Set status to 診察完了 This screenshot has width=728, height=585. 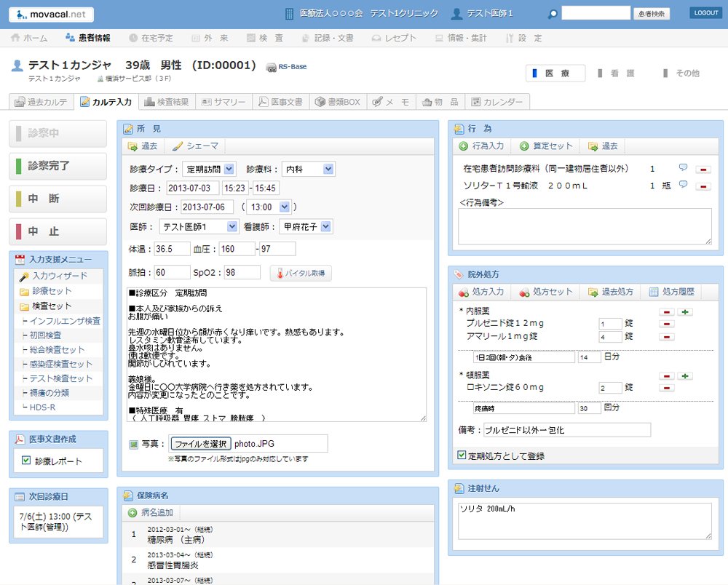point(58,166)
